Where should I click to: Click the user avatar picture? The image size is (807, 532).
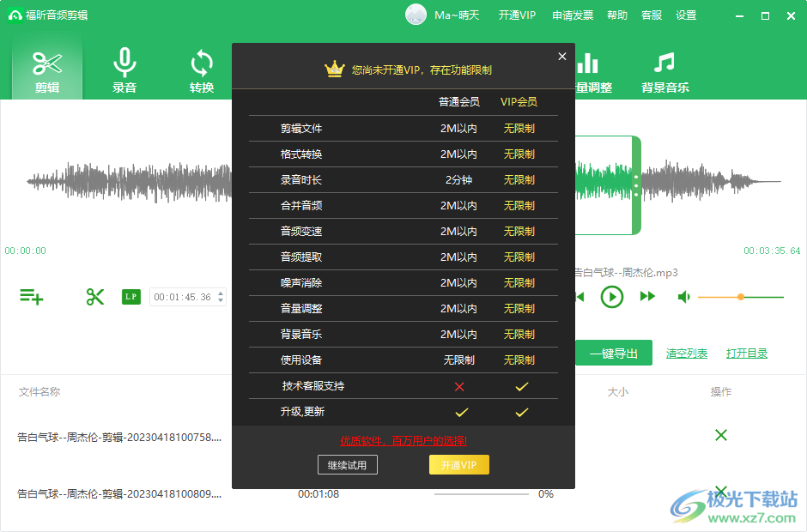[416, 15]
